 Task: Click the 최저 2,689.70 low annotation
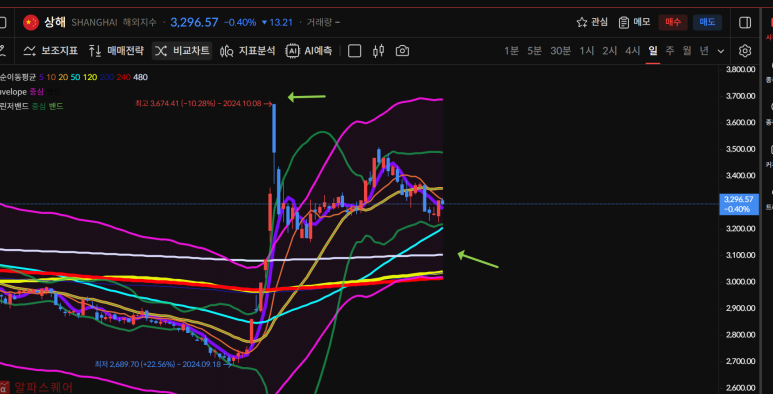click(x=163, y=364)
